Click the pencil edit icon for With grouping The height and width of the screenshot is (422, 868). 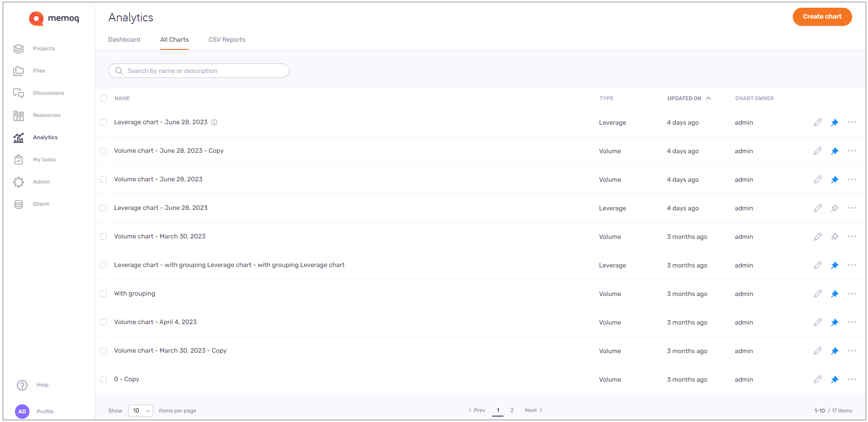pyautogui.click(x=817, y=294)
